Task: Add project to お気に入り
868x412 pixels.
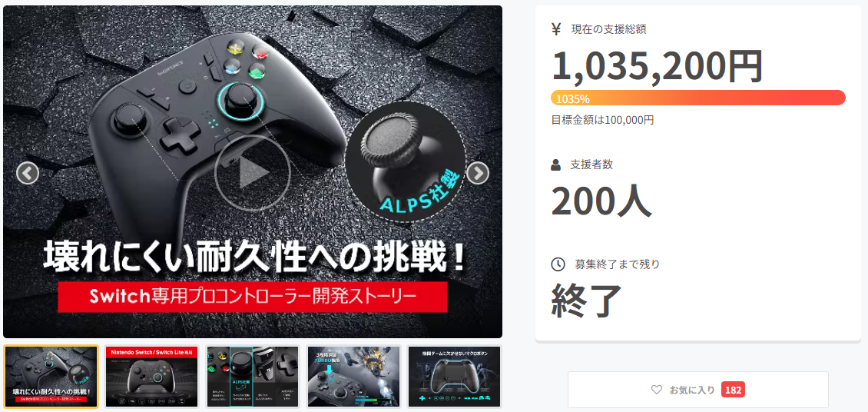Action: [x=698, y=390]
